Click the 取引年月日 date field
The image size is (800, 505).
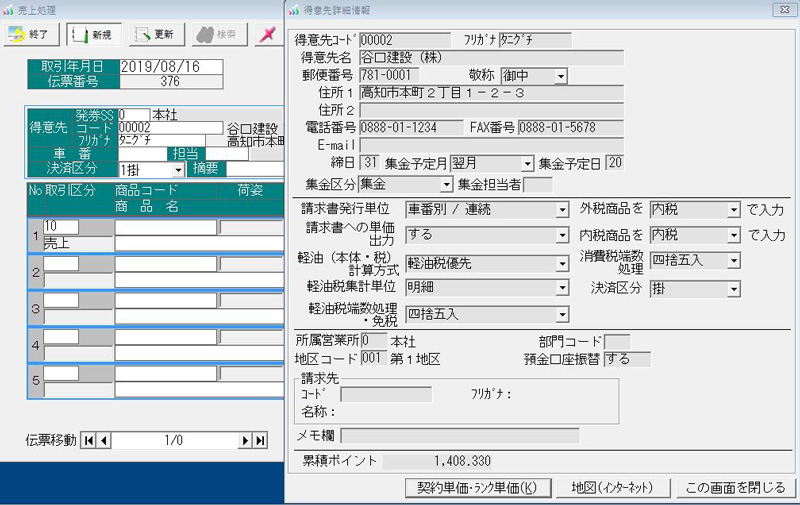tap(158, 67)
